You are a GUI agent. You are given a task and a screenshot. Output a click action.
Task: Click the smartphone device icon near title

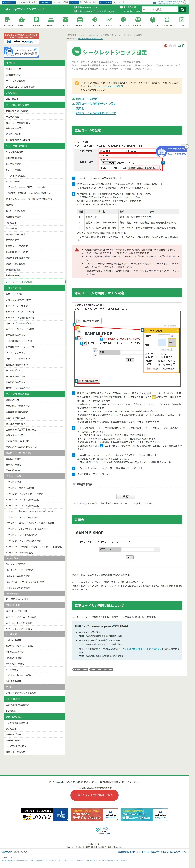click(183, 46)
